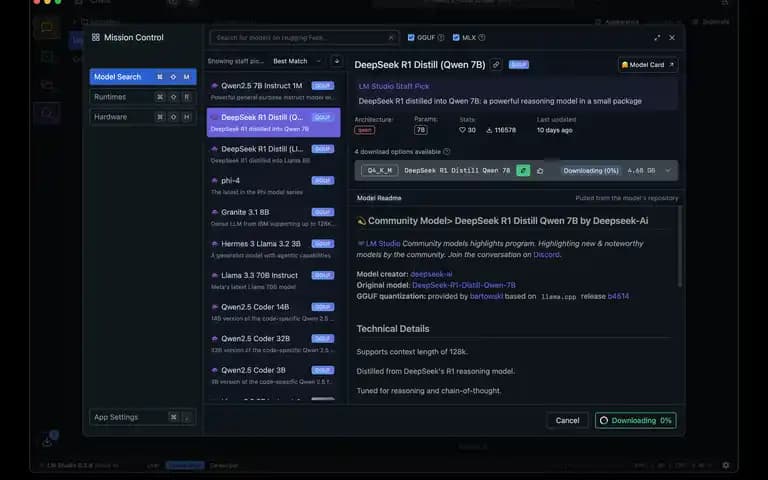Click GGUF badge on phi-4 row
The height and width of the screenshot is (480, 768).
click(323, 181)
